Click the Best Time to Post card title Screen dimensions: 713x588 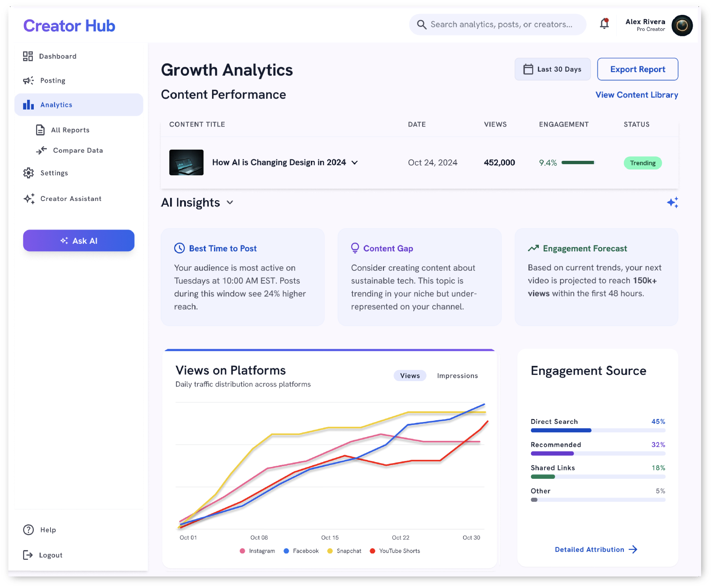pos(223,248)
